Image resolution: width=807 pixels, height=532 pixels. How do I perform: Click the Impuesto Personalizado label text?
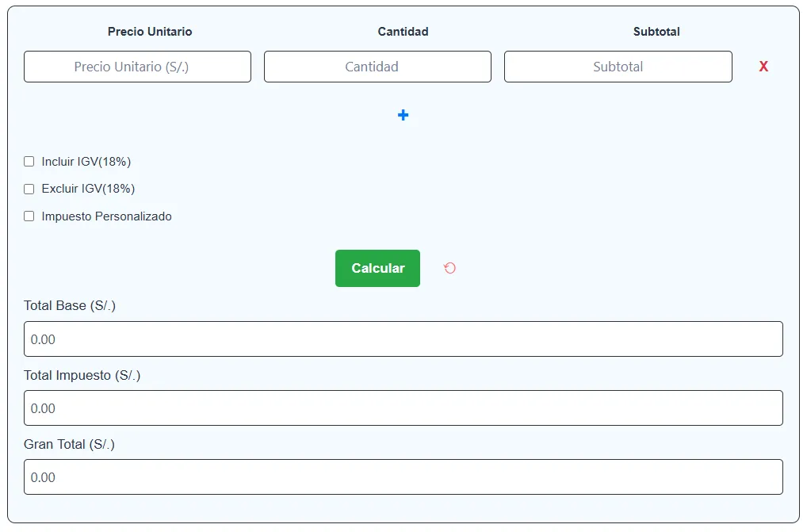(106, 216)
